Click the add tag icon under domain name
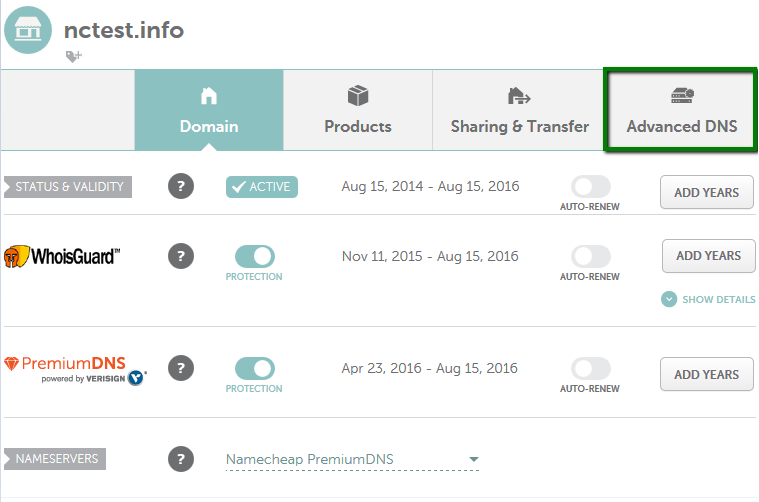The width and height of the screenshot is (759, 502). [x=73, y=57]
